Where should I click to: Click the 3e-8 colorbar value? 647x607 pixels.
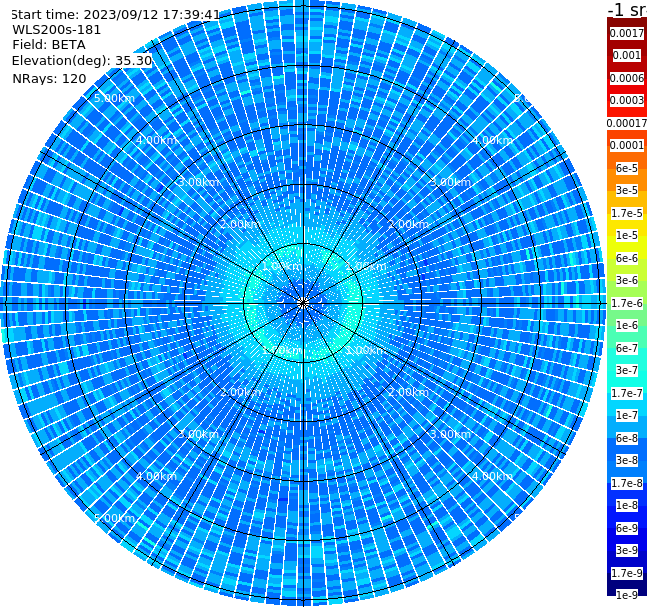click(627, 460)
